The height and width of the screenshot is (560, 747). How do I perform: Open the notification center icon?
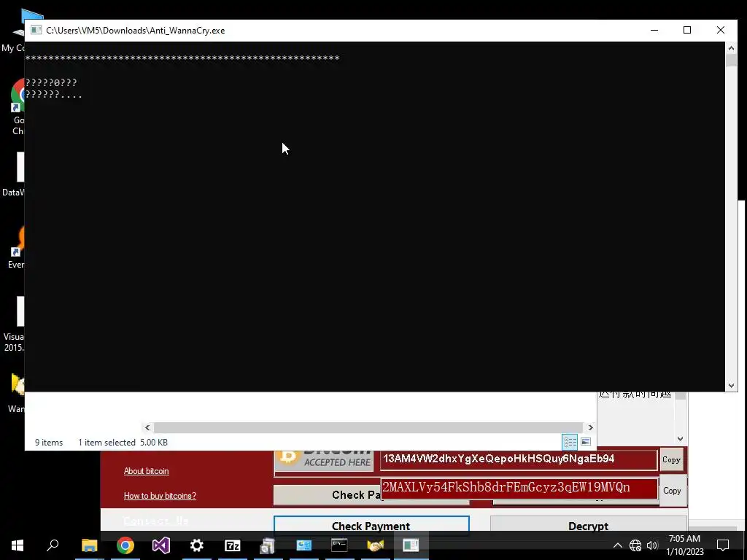coord(723,545)
